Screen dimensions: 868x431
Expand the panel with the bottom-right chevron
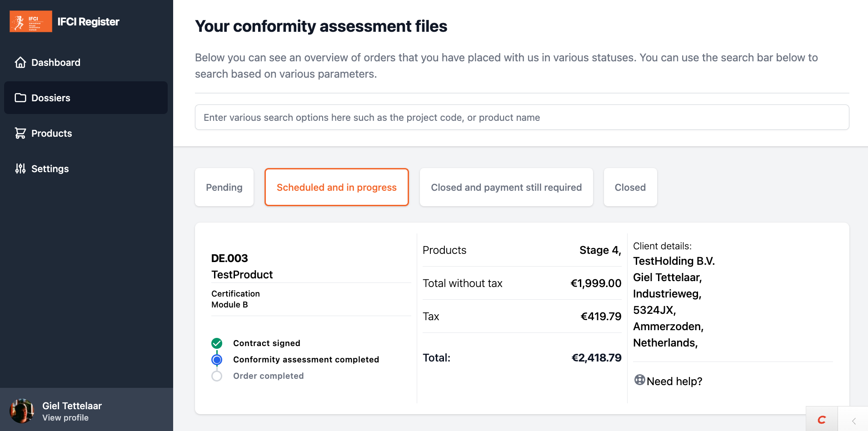(x=853, y=421)
